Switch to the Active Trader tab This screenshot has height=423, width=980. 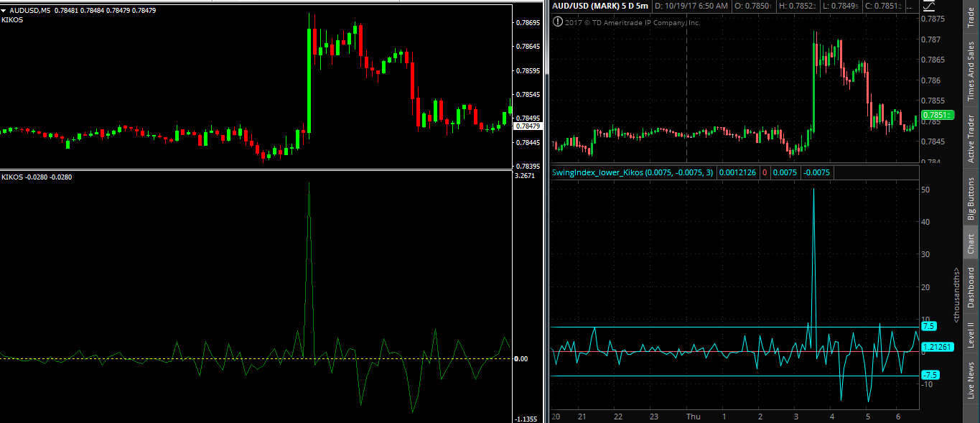coord(971,138)
